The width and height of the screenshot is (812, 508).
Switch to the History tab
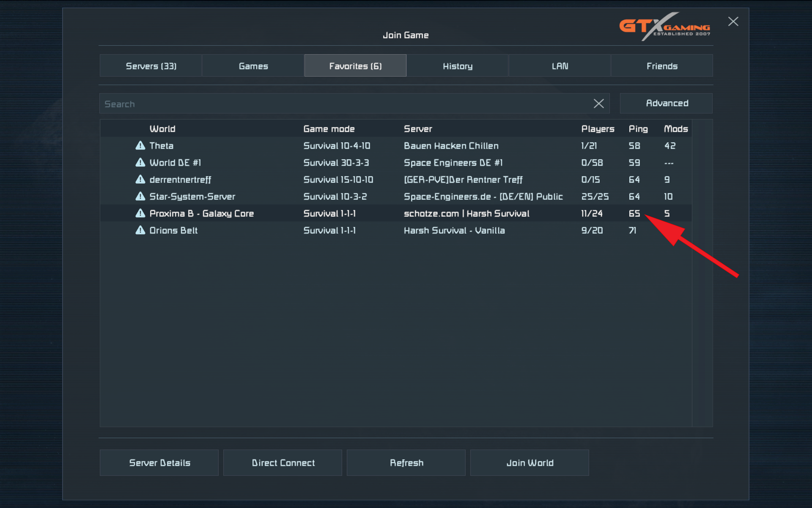pyautogui.click(x=457, y=66)
